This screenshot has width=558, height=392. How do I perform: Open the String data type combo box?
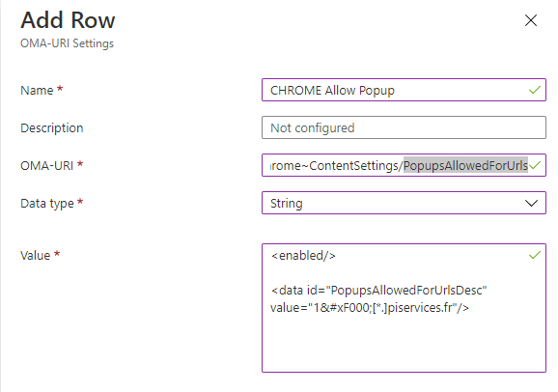[x=404, y=203]
